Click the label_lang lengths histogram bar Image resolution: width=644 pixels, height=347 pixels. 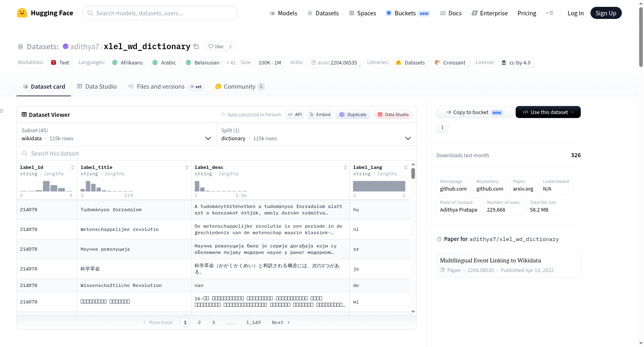[379, 186]
